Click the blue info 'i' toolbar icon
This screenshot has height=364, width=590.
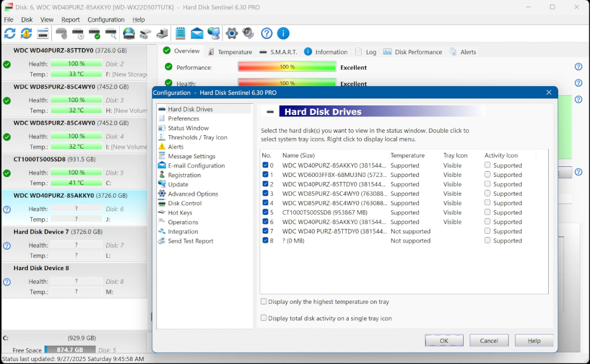(x=283, y=34)
